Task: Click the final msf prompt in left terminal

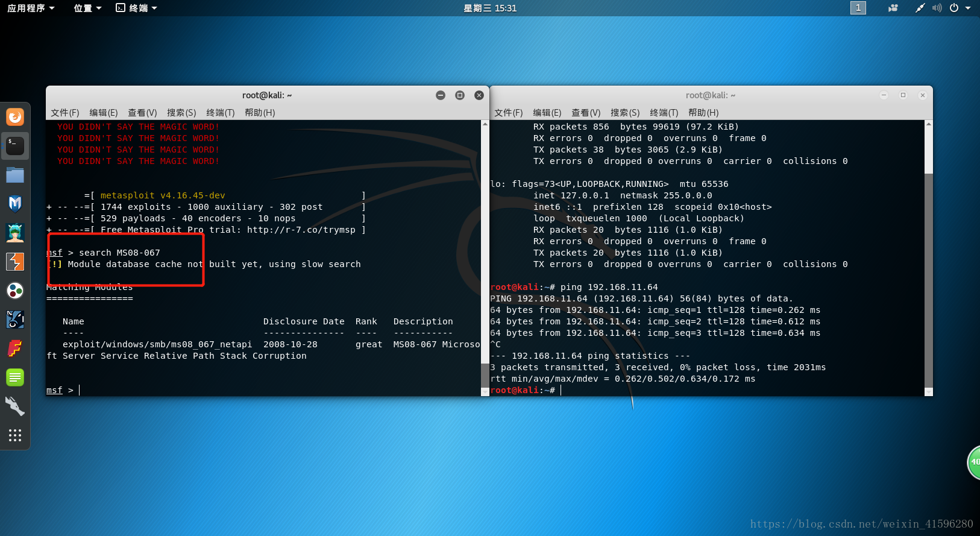Action: [60, 390]
